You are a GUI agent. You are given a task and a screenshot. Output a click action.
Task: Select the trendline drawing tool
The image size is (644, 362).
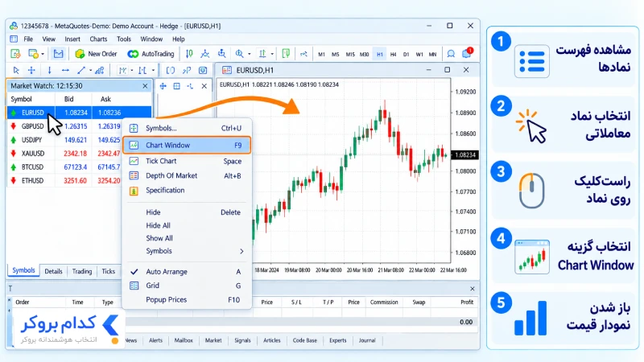click(81, 70)
